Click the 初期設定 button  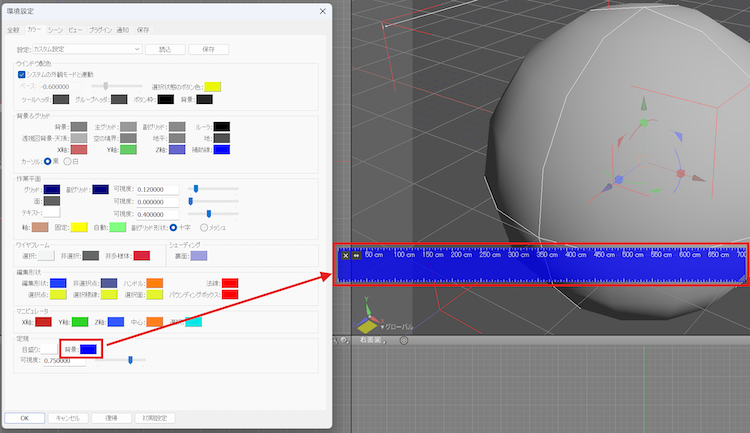[x=155, y=418]
